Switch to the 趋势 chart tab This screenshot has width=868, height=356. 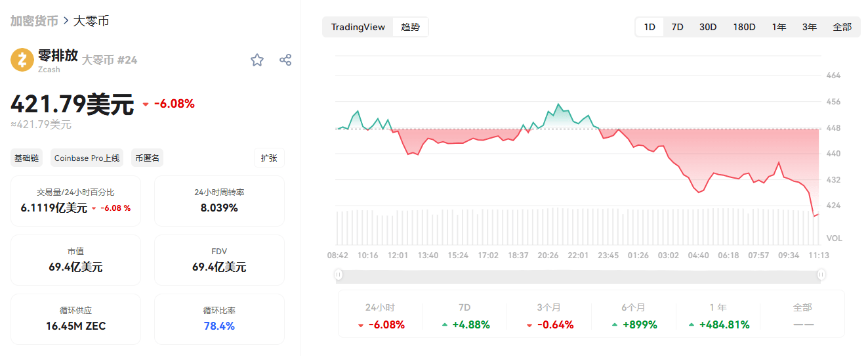(x=411, y=27)
